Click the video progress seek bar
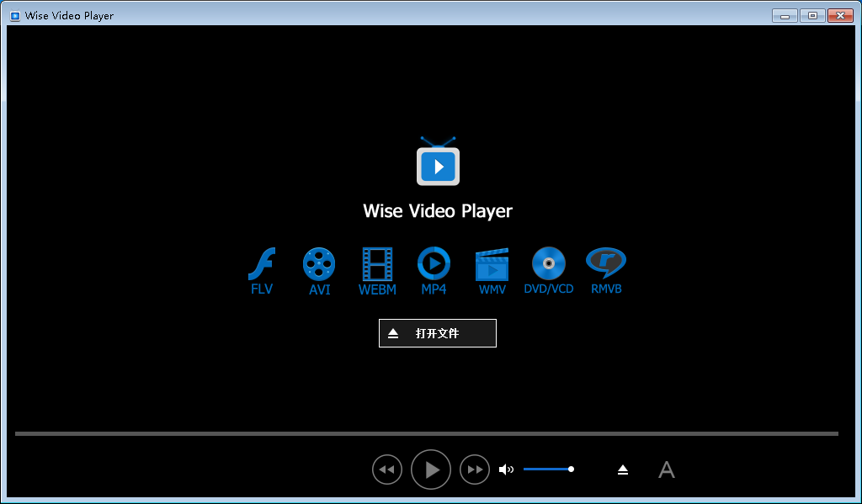 click(x=427, y=433)
